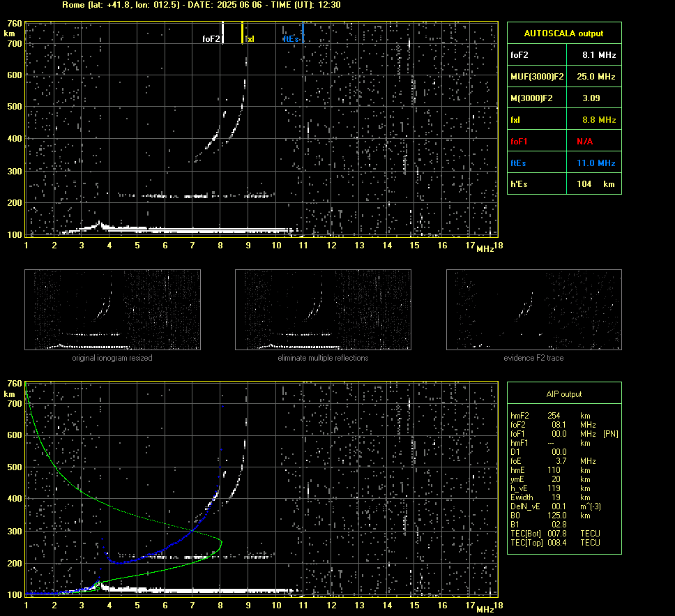
Task: Click the B1 value '02.8'
Action: coord(559,524)
